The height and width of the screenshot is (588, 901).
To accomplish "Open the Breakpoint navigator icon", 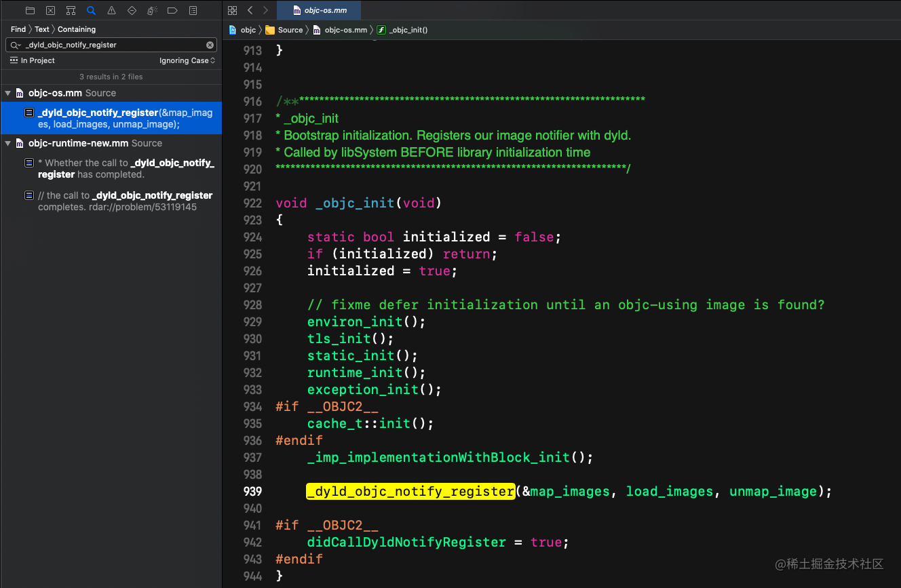I will point(172,10).
